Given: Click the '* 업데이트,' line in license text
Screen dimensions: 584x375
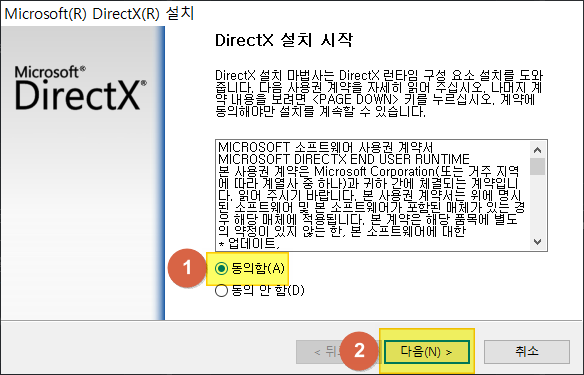Looking at the screenshot, I should [249, 244].
